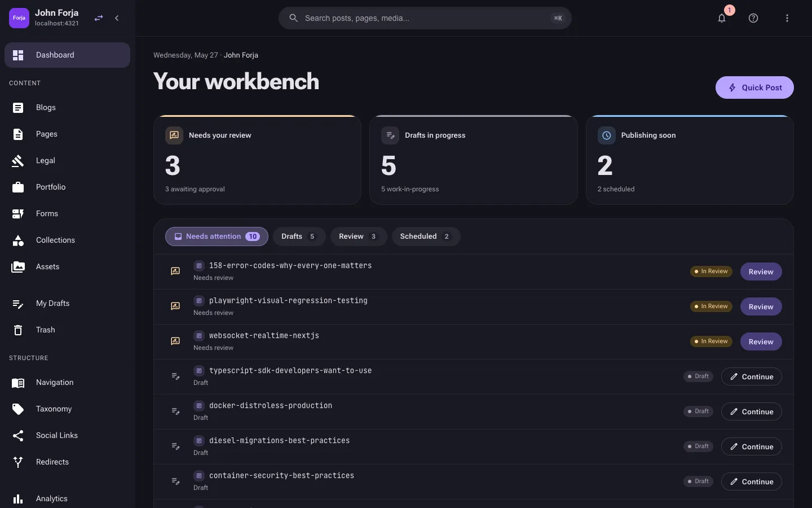Click the localhost:4321 site label
The image size is (812, 508).
[57, 24]
